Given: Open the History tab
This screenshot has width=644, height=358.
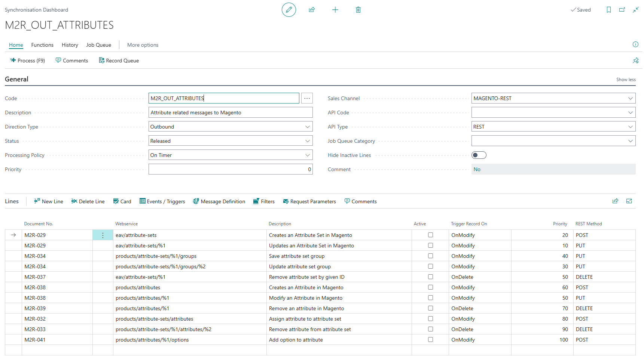Looking at the screenshot, I should (x=70, y=45).
